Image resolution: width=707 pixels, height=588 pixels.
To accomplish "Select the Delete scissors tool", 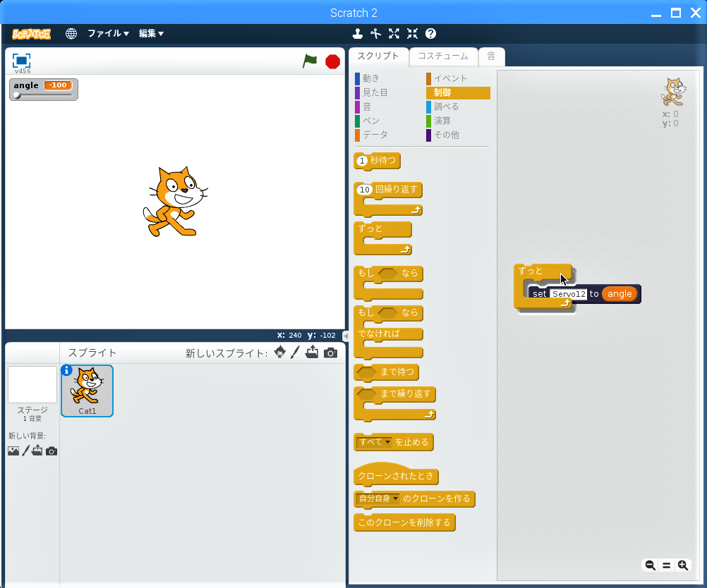I will (375, 34).
